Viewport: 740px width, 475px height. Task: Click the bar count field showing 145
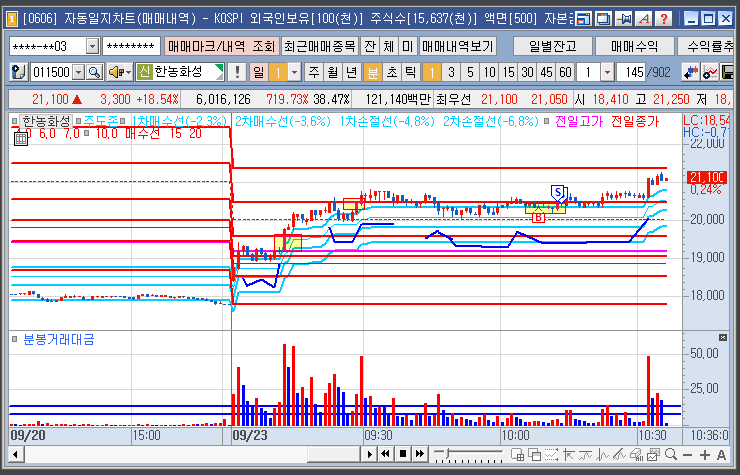pyautogui.click(x=631, y=72)
